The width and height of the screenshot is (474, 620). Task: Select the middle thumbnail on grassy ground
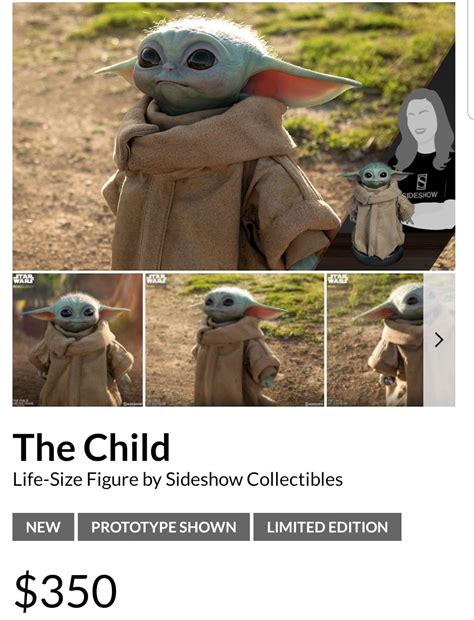click(234, 340)
